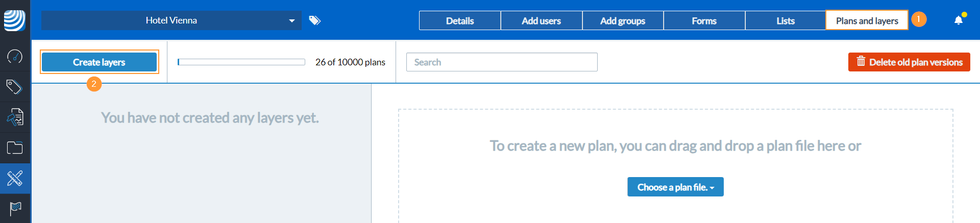Viewport: 980px width, 223px height.
Task: Open the folder icon in the sidebar
Action: (x=15, y=148)
